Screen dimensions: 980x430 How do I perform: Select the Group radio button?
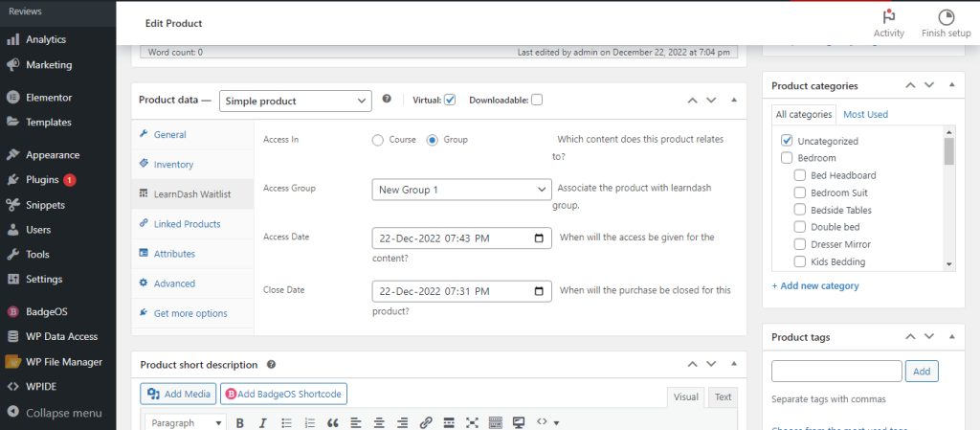pos(432,140)
